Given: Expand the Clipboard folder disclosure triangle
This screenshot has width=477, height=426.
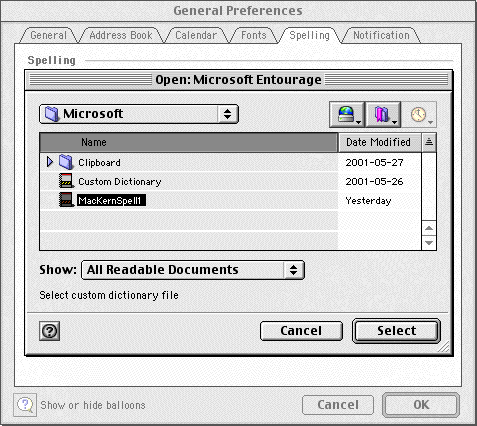Looking at the screenshot, I should pyautogui.click(x=50, y=162).
